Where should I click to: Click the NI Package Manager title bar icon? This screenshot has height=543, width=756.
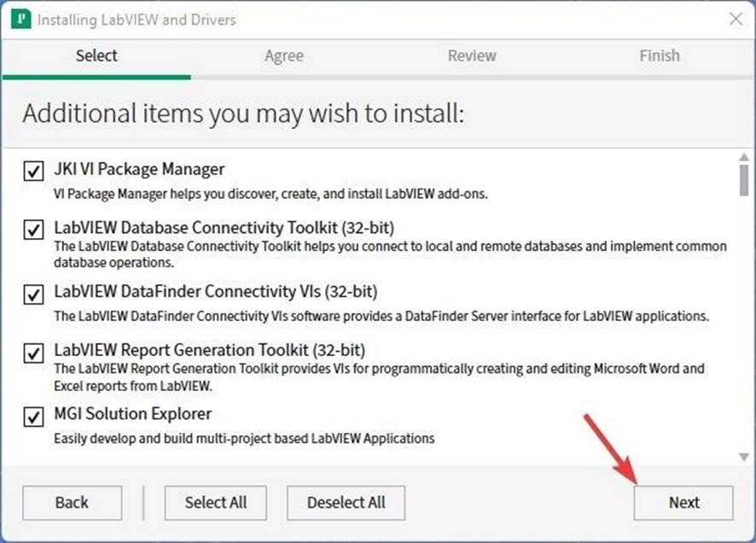(20, 20)
